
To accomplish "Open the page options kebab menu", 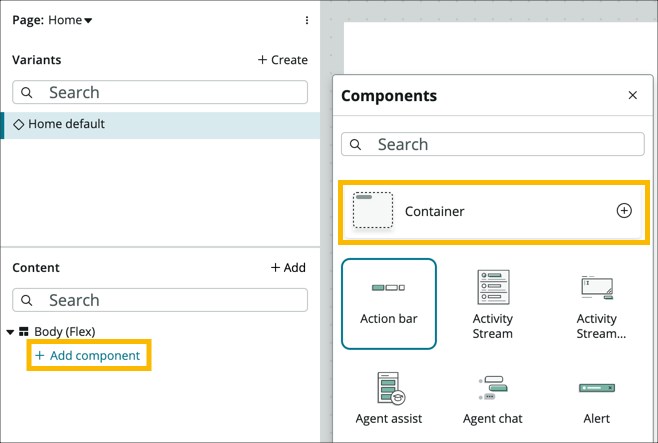I will [307, 20].
